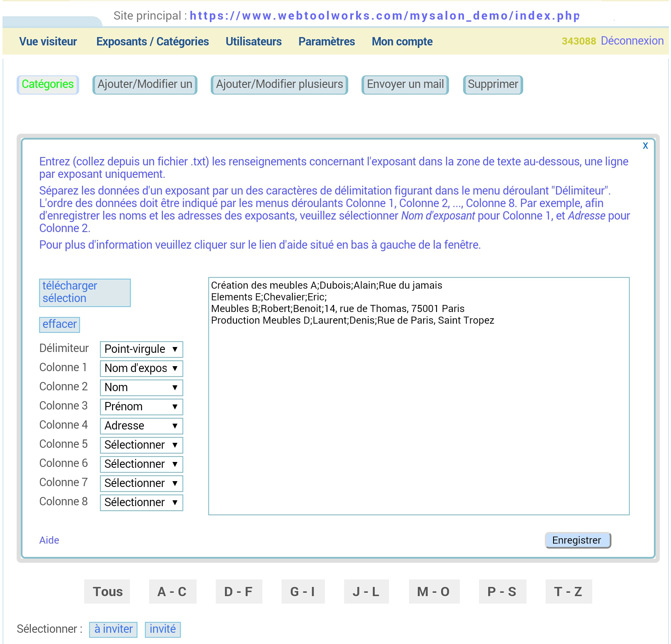This screenshot has height=644, width=671.
Task: Expand the Colonne 1 dropdown
Action: coord(141,368)
